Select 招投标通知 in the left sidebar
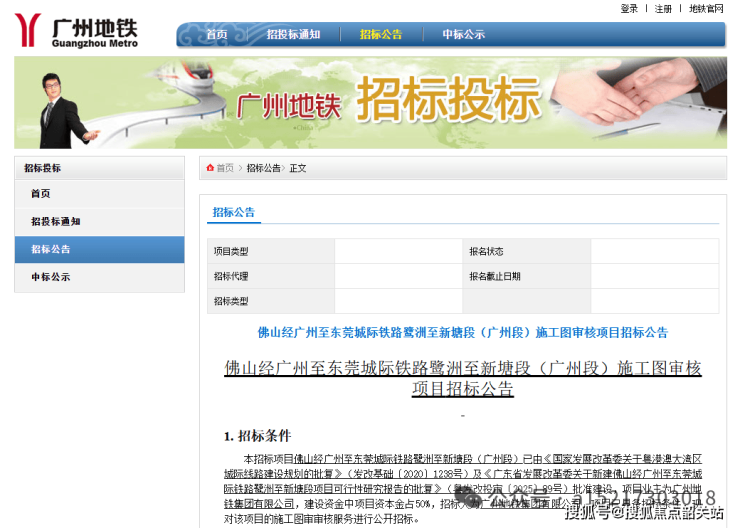Screen dimensions: 740x528 (100, 222)
